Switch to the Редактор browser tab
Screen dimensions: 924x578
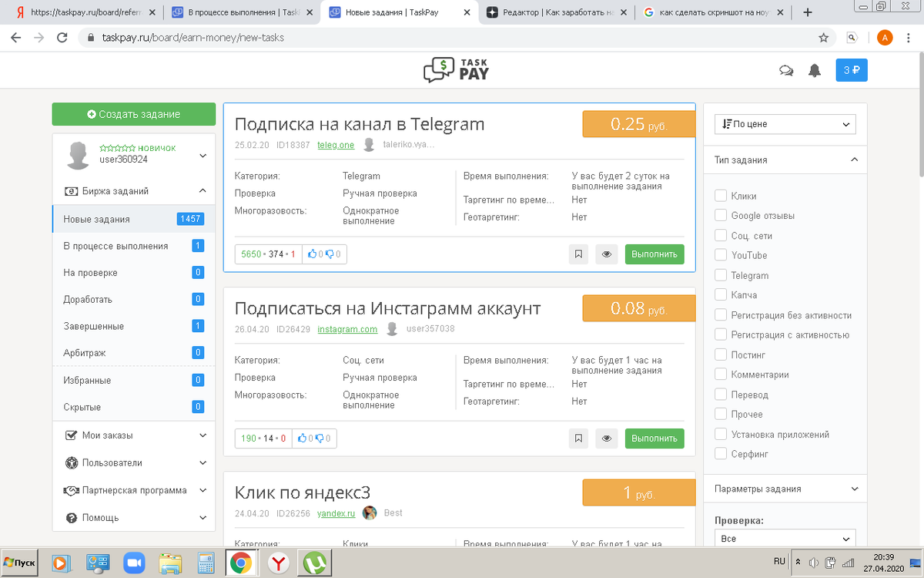(556, 12)
